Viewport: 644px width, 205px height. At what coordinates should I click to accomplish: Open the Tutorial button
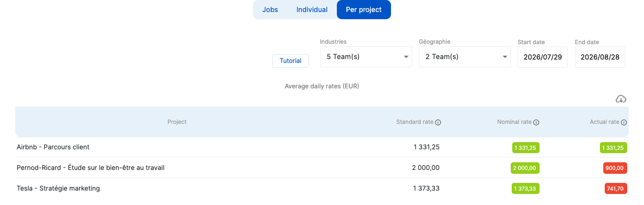pyautogui.click(x=290, y=61)
